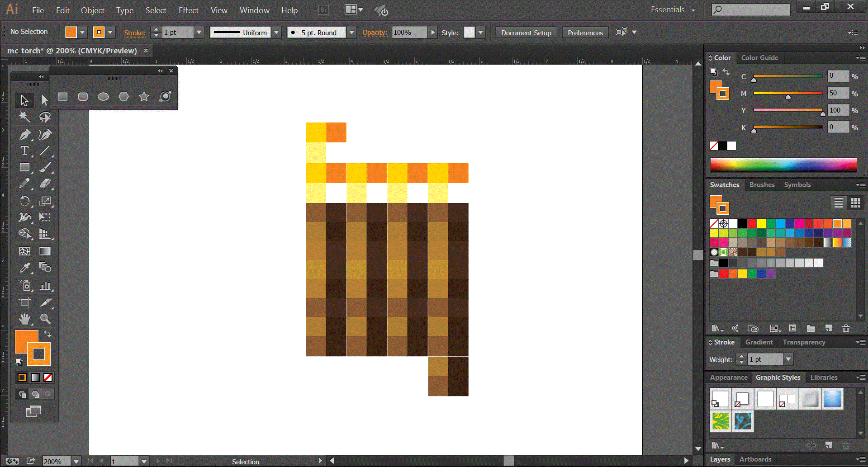
Task: Switch swatches to thumbnail view
Action: 855,203
